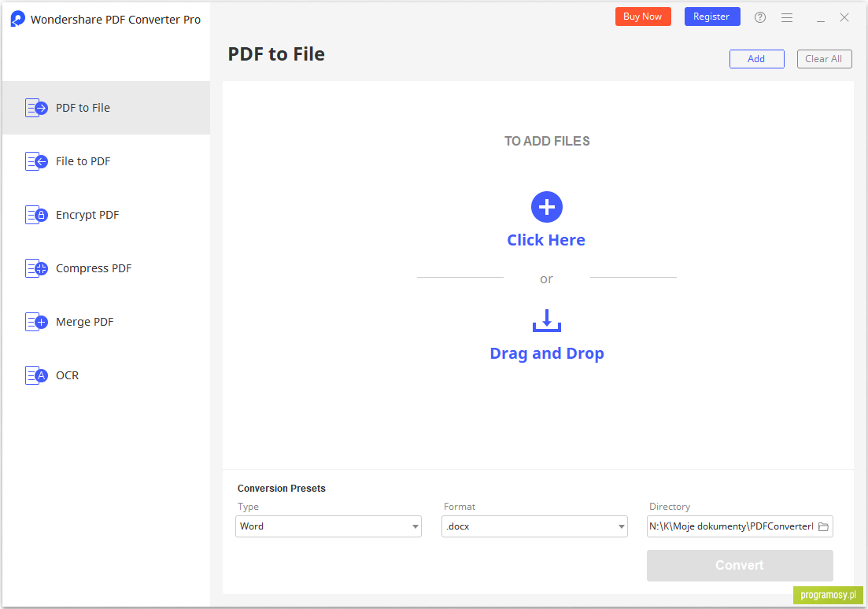This screenshot has width=868, height=609.
Task: Click the Click Here link text
Action: 546,240
